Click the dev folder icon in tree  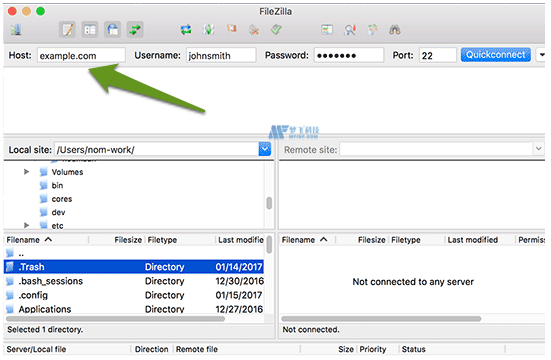(44, 212)
